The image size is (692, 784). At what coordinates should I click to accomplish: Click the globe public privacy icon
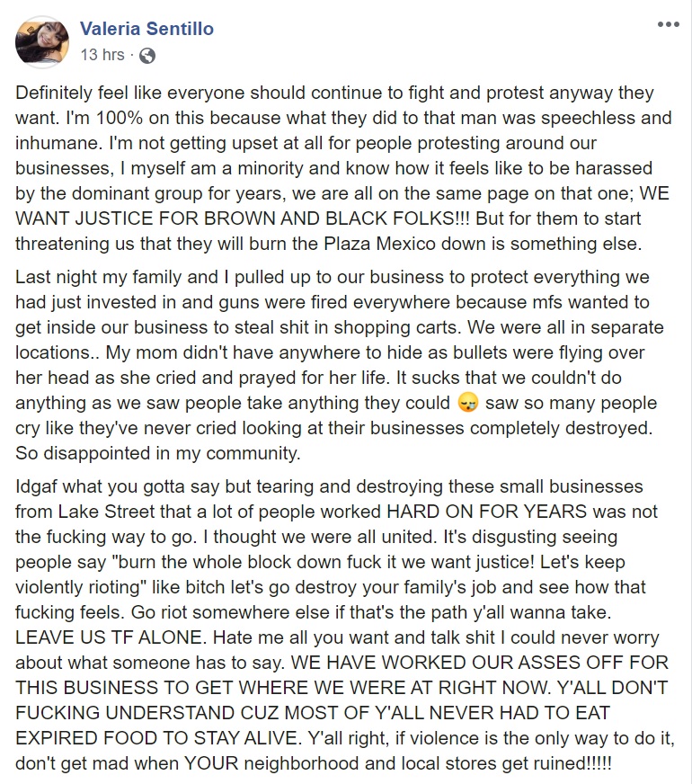pos(146,55)
